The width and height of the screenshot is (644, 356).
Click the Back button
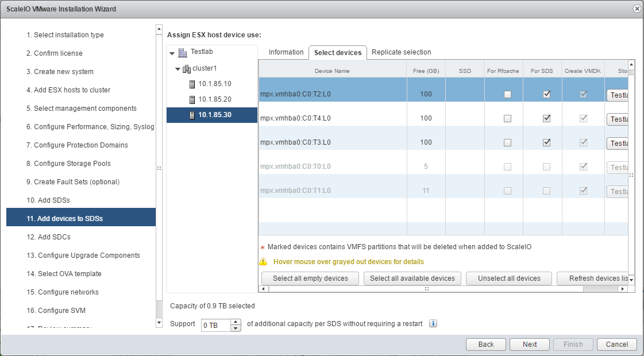pyautogui.click(x=486, y=345)
